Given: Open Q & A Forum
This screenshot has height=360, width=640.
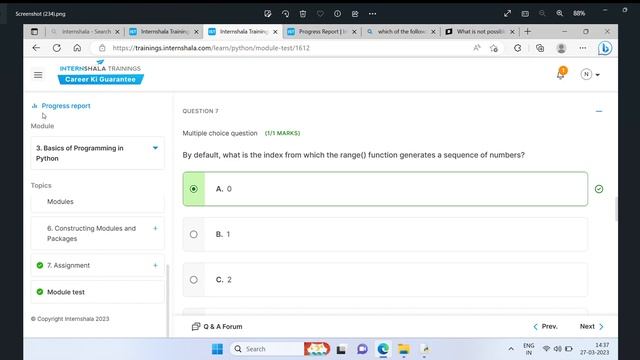Looking at the screenshot, I should pos(217,327).
